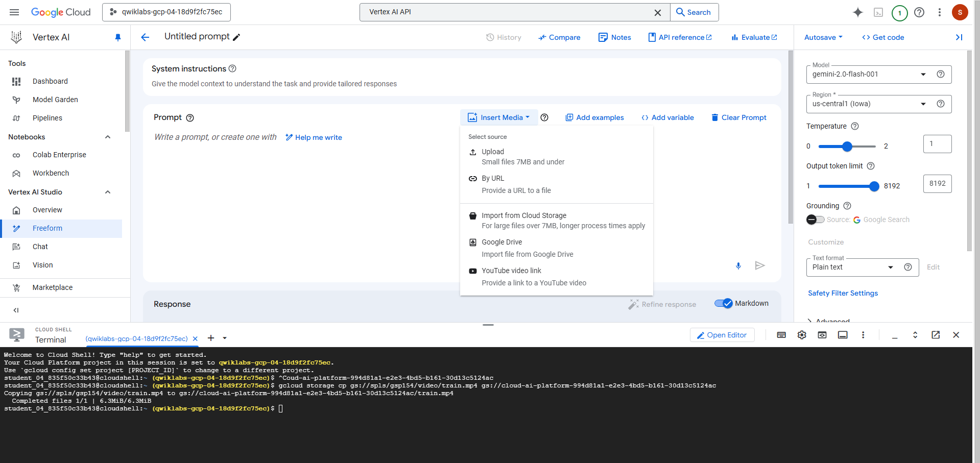Open Freeform in the sidebar
Image resolution: width=980 pixels, height=463 pixels.
[61, 228]
